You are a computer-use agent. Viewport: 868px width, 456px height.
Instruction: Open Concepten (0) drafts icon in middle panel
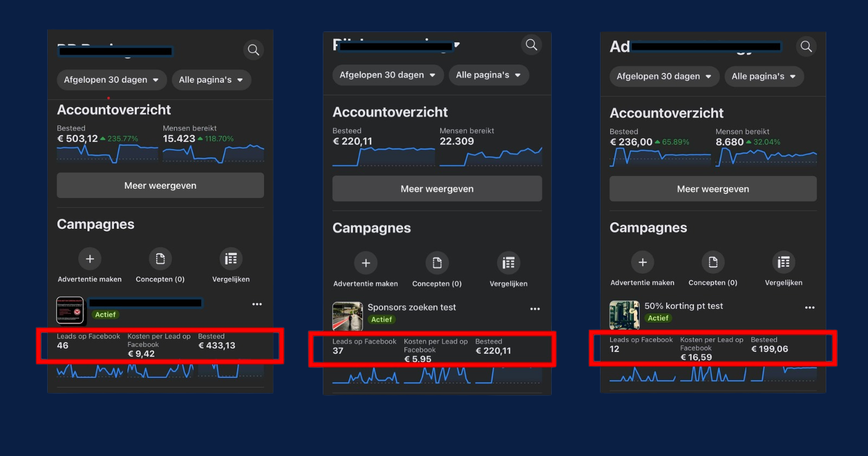coord(437,263)
